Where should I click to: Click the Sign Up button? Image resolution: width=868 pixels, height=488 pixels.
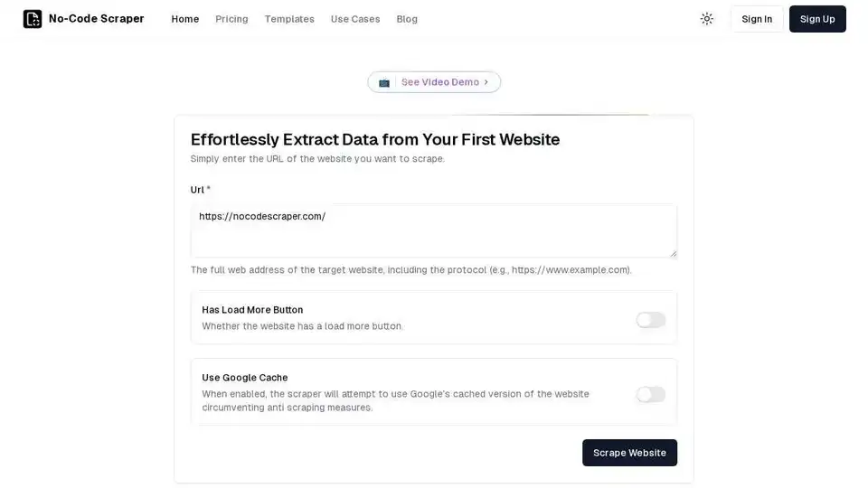pyautogui.click(x=817, y=19)
